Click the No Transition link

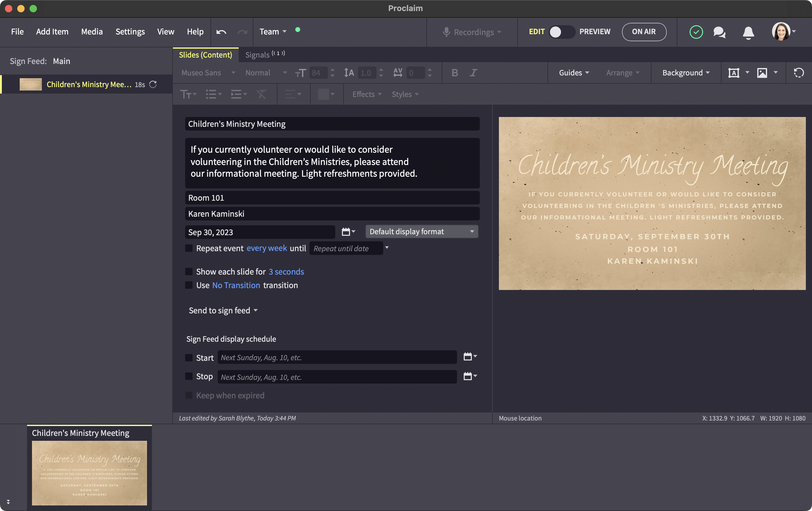pyautogui.click(x=236, y=286)
